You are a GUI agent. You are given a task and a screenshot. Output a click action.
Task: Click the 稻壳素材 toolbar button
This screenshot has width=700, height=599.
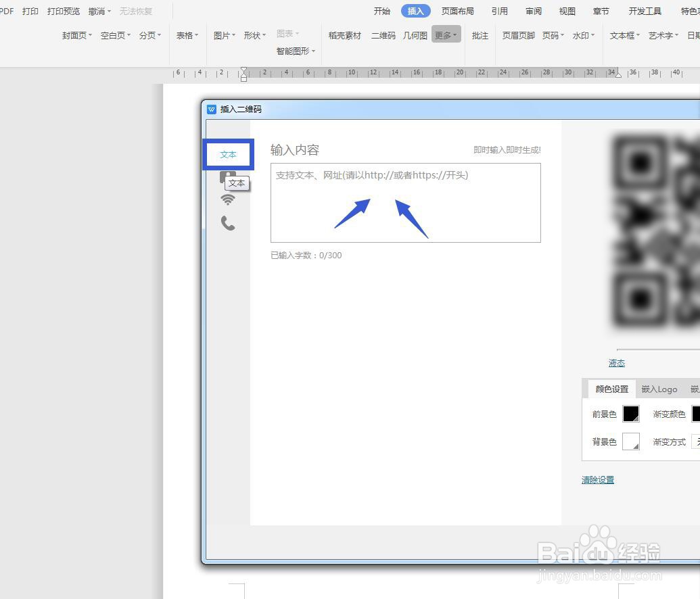point(345,35)
